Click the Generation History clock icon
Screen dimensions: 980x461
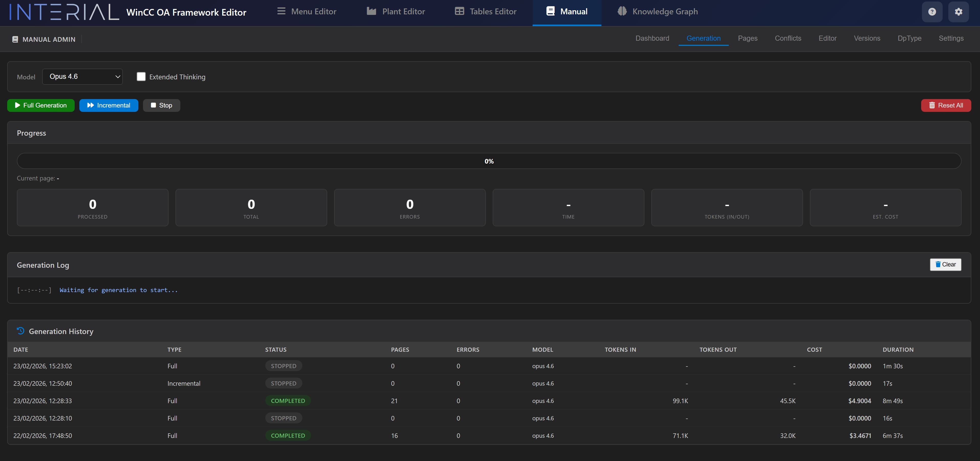click(20, 331)
